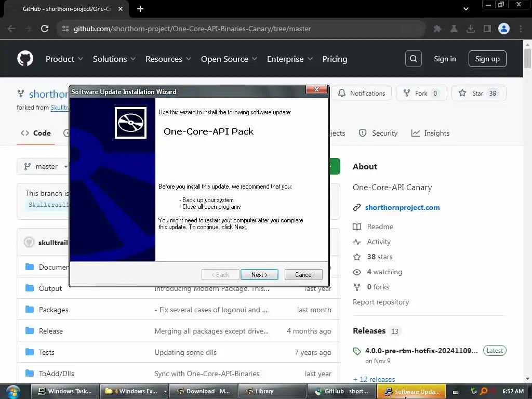Click the Packages folder icon

click(30, 310)
